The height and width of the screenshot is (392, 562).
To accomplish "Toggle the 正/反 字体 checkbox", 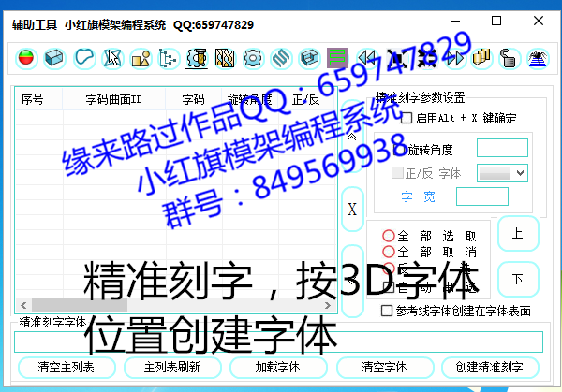I will [x=397, y=172].
